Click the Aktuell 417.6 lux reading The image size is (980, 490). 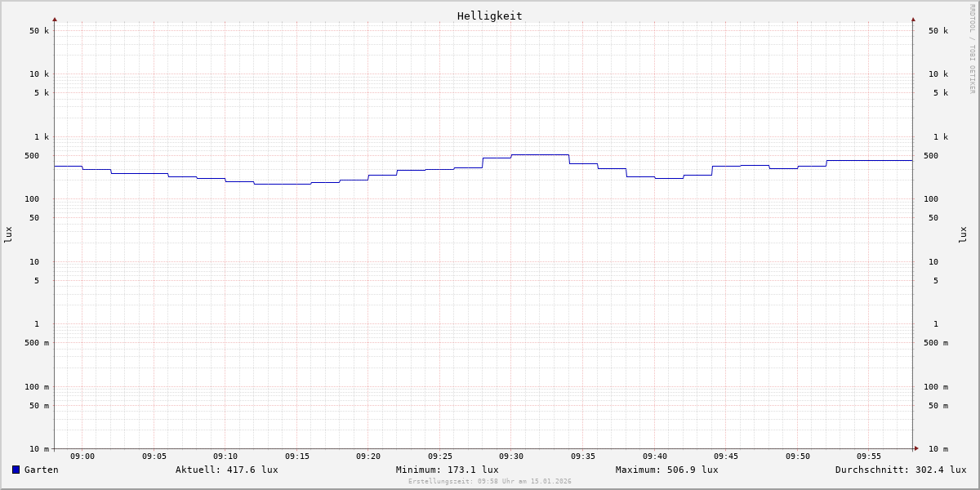click(226, 470)
